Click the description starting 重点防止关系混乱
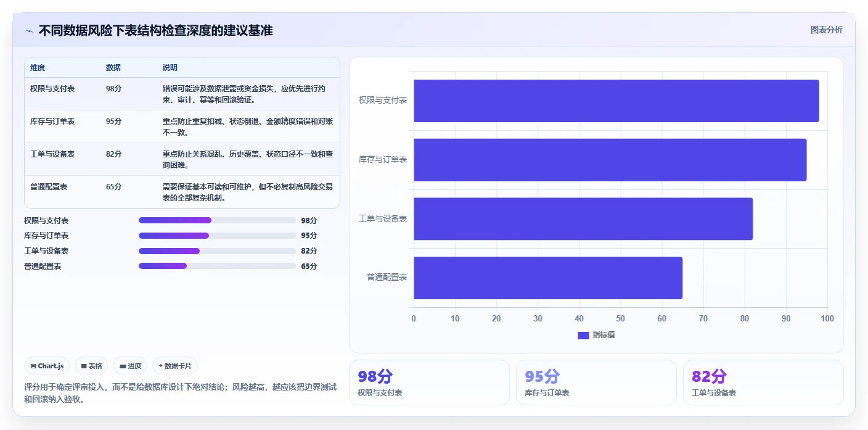The height and width of the screenshot is (430, 868). click(x=248, y=159)
